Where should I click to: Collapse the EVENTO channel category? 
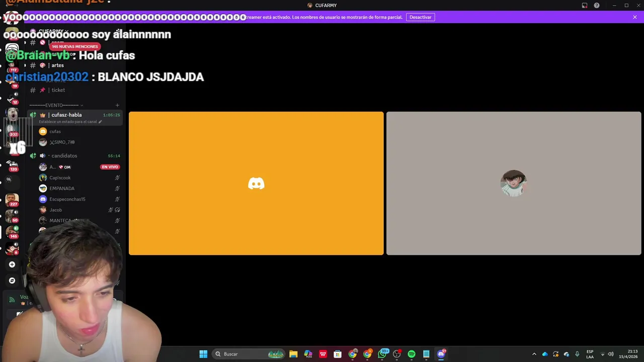[x=56, y=105]
